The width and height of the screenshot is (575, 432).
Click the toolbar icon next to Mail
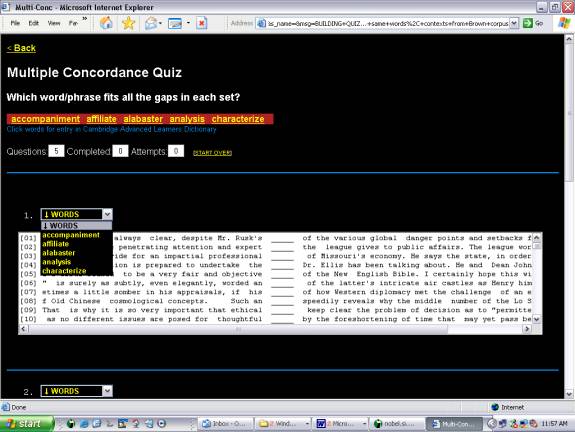pyautogui.click(x=175, y=23)
